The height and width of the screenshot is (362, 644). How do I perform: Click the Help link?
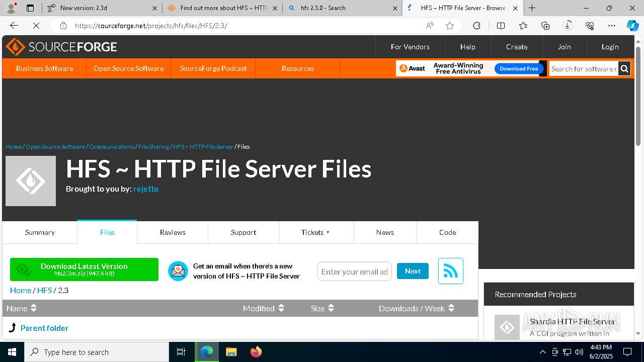point(467,47)
